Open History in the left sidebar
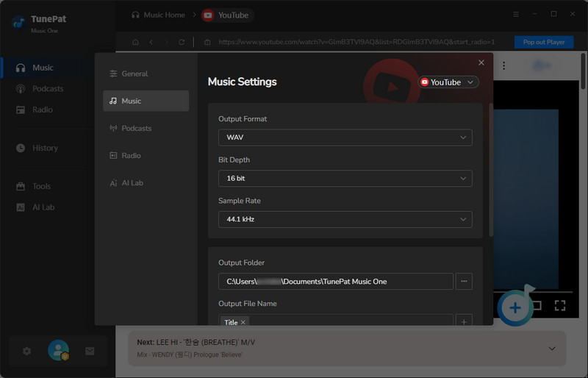The width and height of the screenshot is (588, 378). [45, 148]
